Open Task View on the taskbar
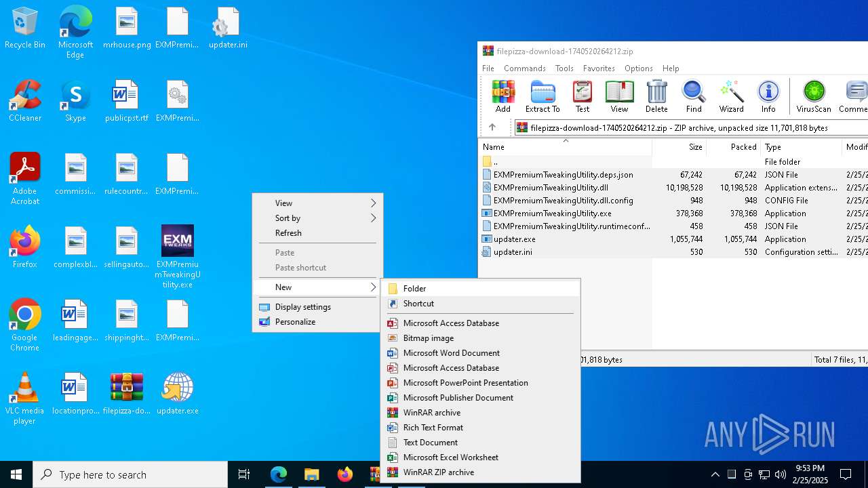Viewport: 868px width, 488px height. (x=244, y=474)
